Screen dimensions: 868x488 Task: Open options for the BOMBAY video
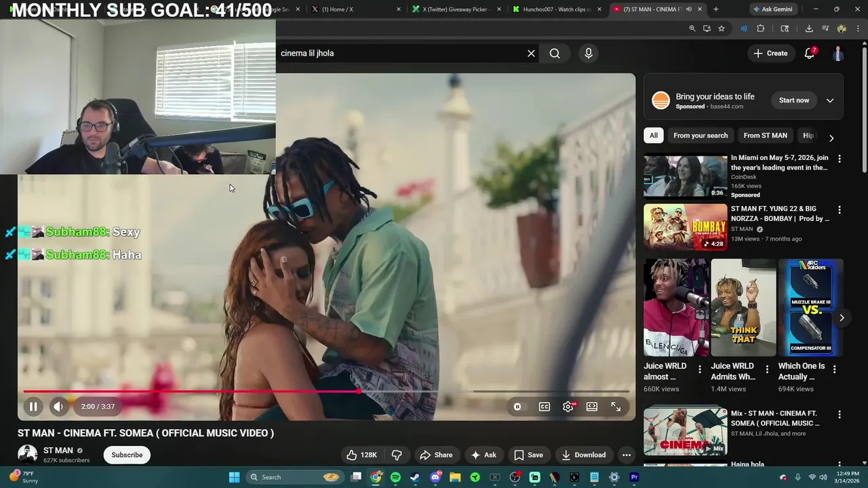click(x=840, y=210)
